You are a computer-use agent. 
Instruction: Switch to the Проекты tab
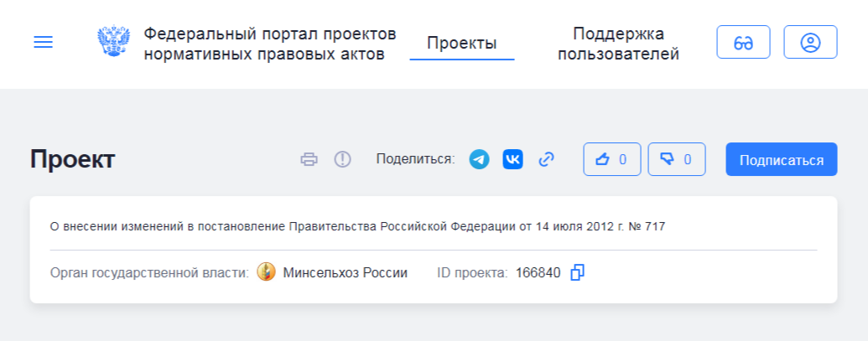(461, 44)
